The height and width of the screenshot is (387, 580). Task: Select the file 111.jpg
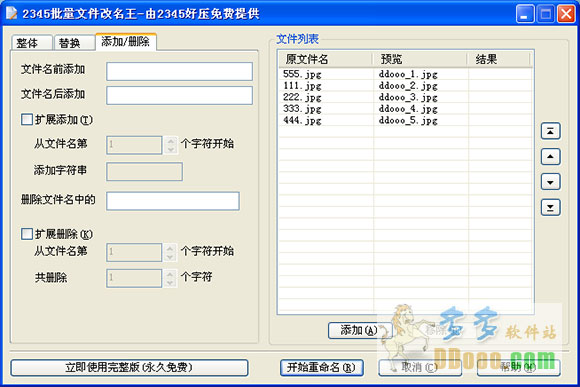pyautogui.click(x=302, y=86)
